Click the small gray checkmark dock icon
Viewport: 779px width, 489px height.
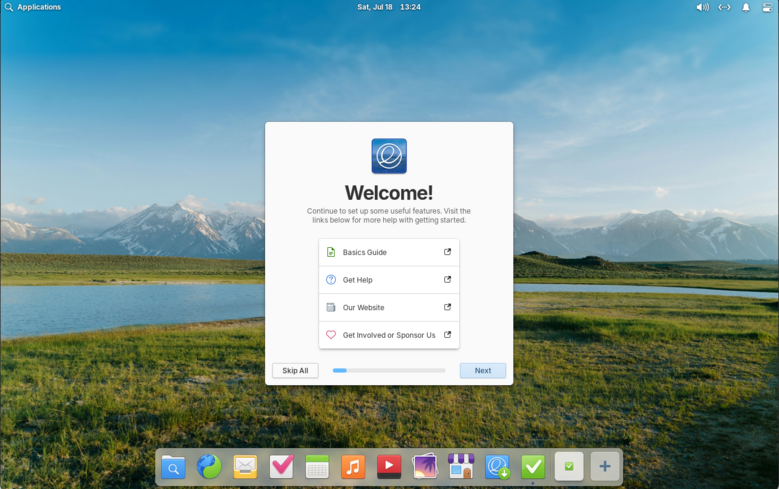[x=569, y=466]
